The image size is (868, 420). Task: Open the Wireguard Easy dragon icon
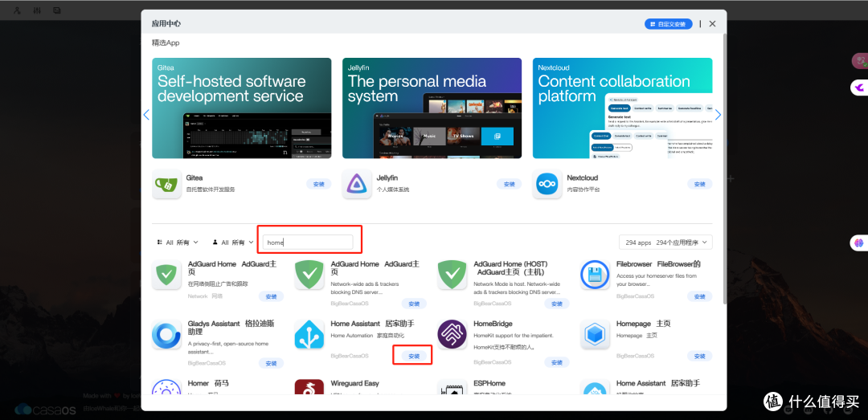click(x=309, y=387)
